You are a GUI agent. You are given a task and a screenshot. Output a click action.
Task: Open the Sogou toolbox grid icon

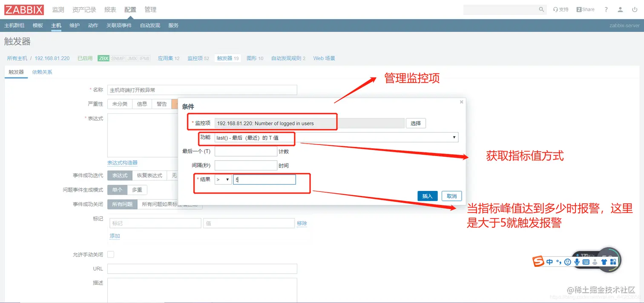[x=612, y=262]
